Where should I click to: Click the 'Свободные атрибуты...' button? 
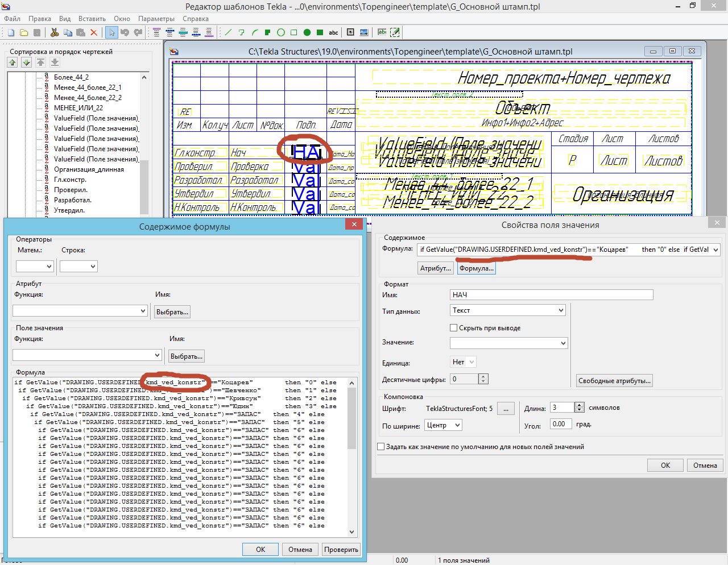pos(614,381)
